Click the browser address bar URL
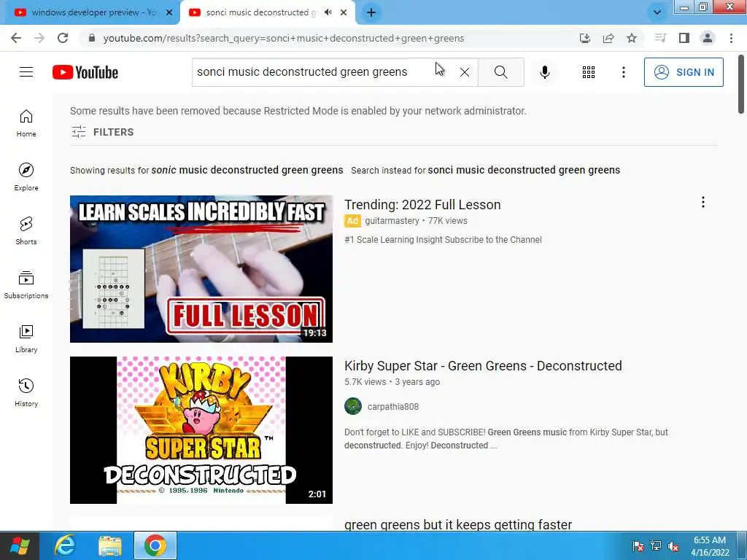Screen dimensions: 747x560 [284, 38]
